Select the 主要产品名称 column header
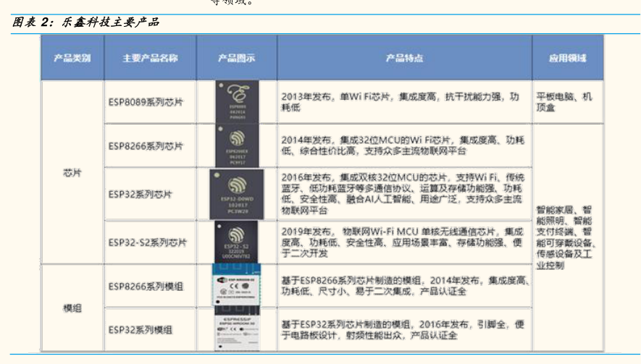 150,58
